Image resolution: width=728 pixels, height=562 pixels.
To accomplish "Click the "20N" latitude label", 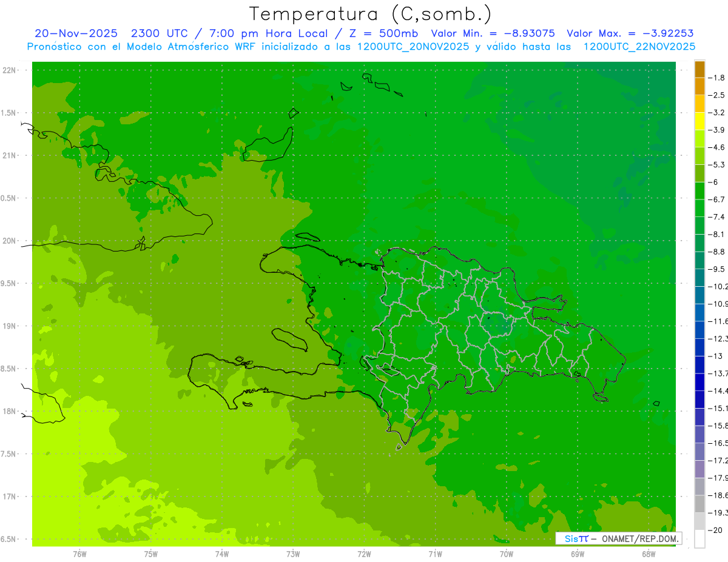I will click(x=8, y=241).
